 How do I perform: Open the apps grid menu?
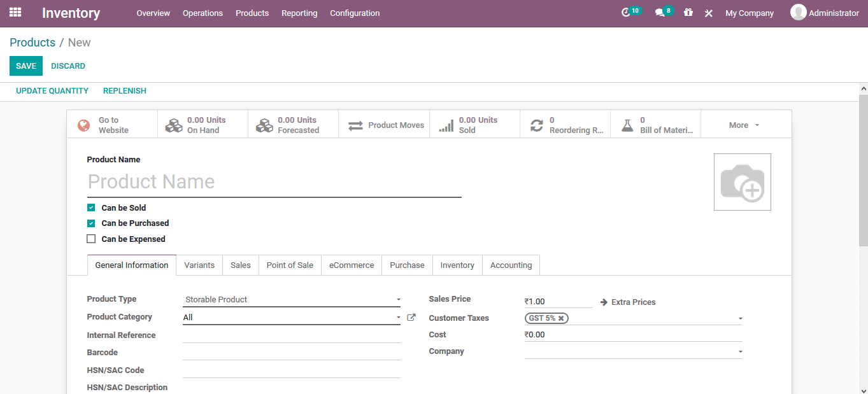15,12
